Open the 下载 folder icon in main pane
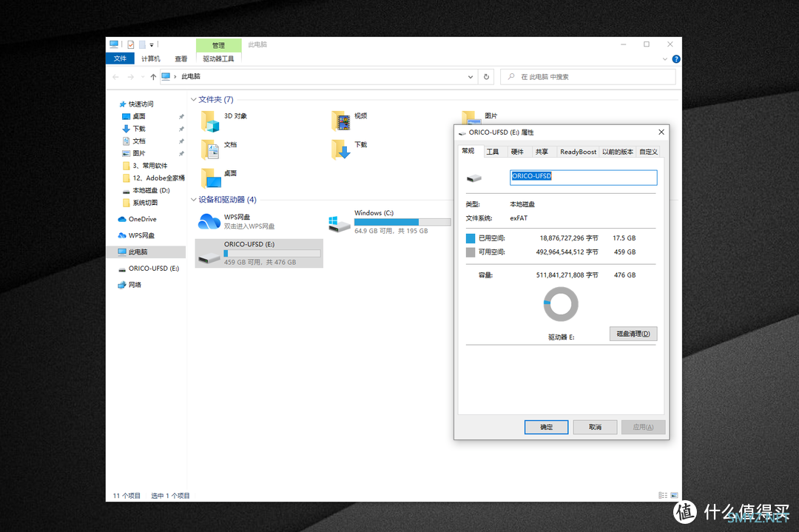 (x=340, y=149)
